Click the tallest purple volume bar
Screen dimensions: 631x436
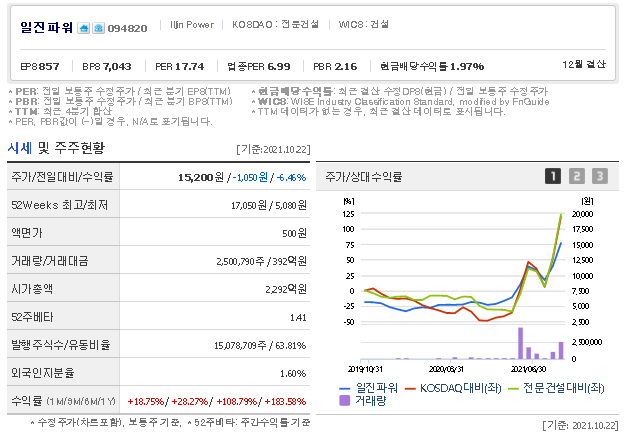(520, 343)
